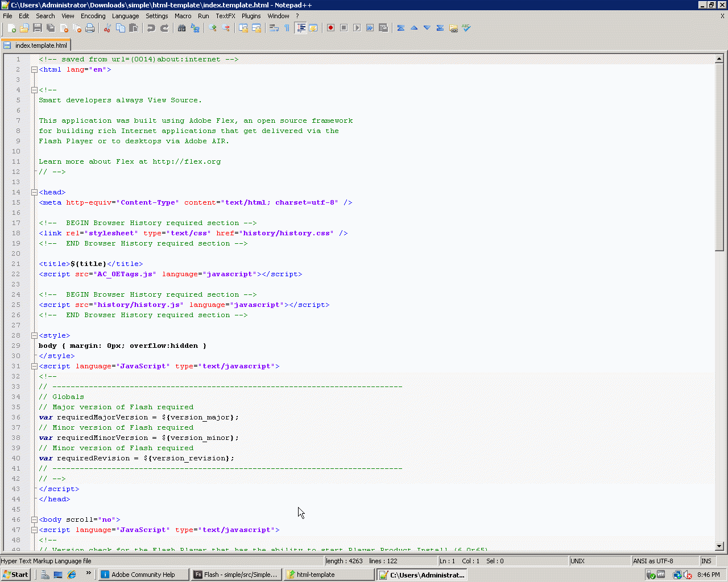Open the Plugins menu

pyautogui.click(x=251, y=16)
